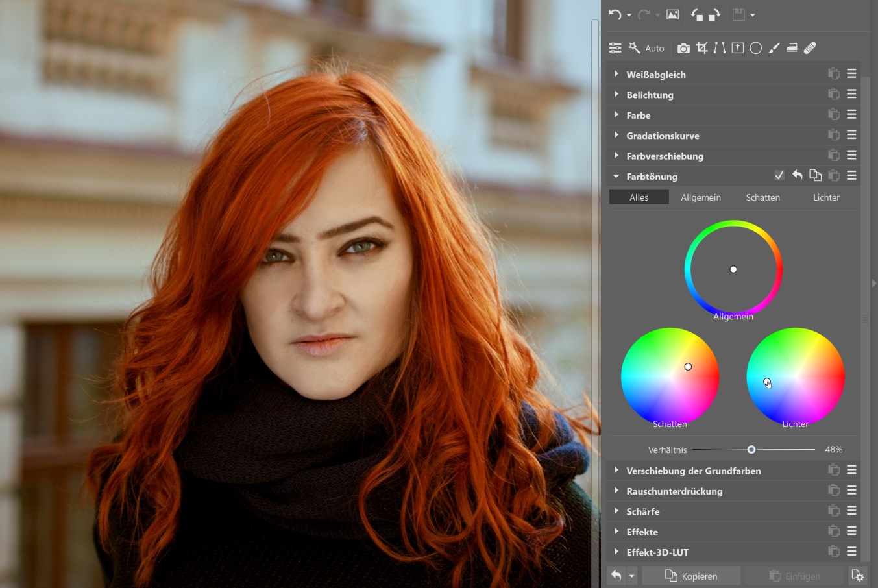This screenshot has height=588, width=878.
Task: Select the camera snapshot icon
Action: [683, 48]
